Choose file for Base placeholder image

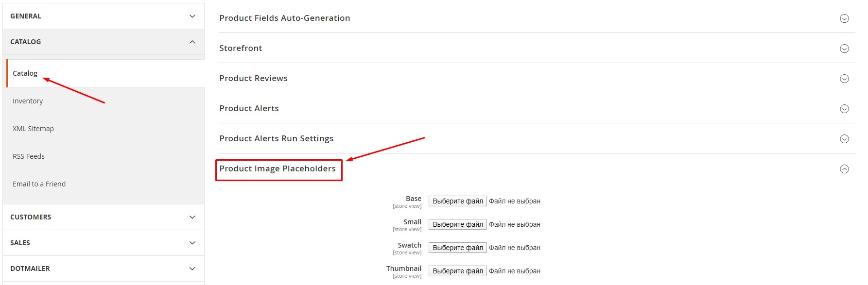[x=457, y=201]
